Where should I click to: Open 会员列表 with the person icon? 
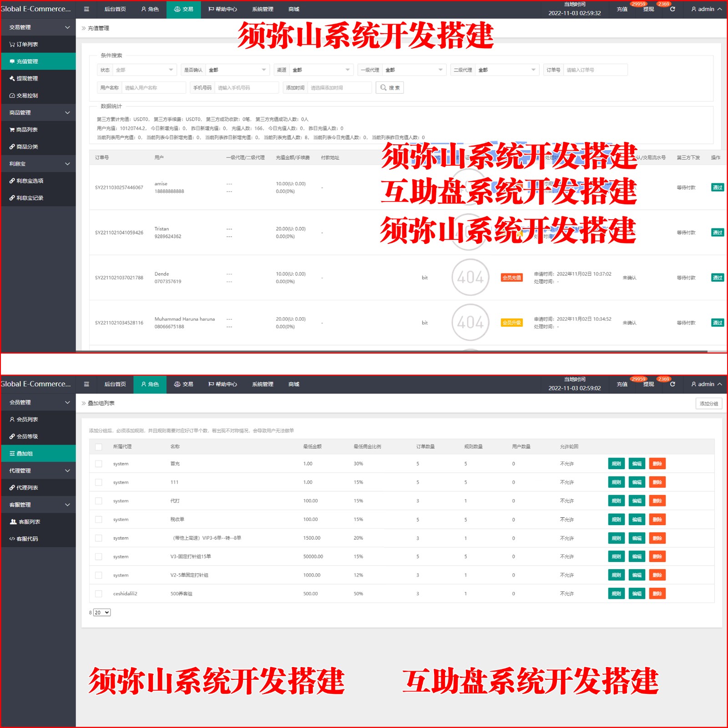[x=12, y=420]
